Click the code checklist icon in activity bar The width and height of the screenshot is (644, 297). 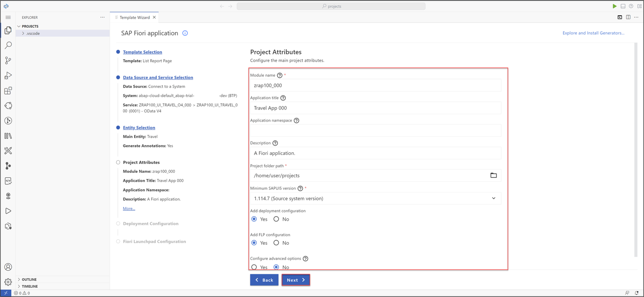[8, 181]
